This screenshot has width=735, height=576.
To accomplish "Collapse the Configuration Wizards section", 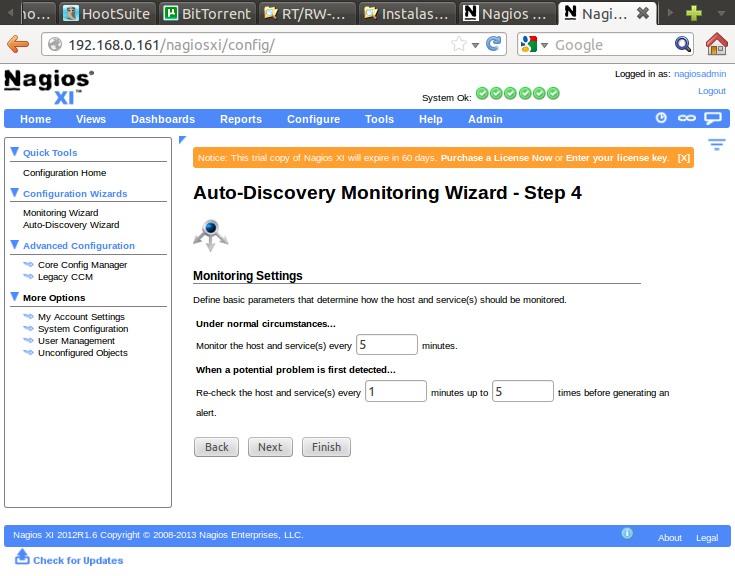I will tap(15, 193).
